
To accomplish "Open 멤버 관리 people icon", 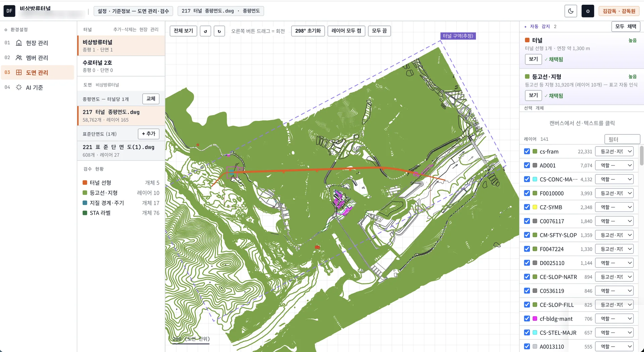I will (x=19, y=58).
